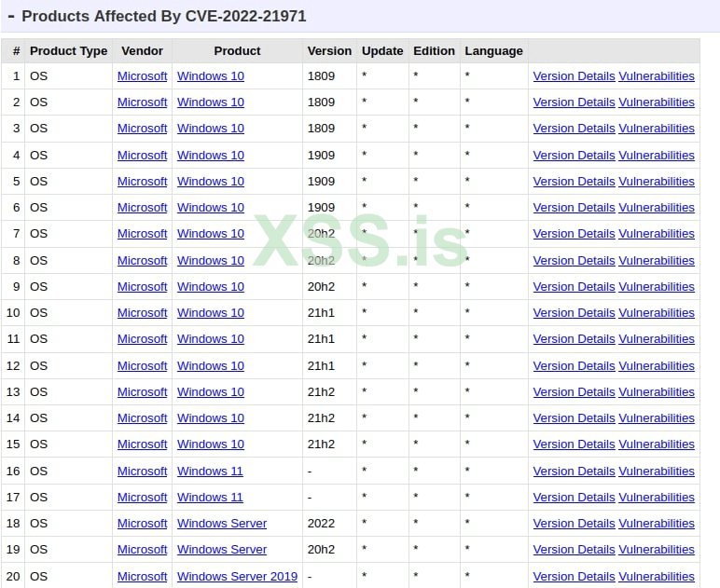Open Microsoft vendor link in row 1
The image size is (720, 588).
[143, 76]
